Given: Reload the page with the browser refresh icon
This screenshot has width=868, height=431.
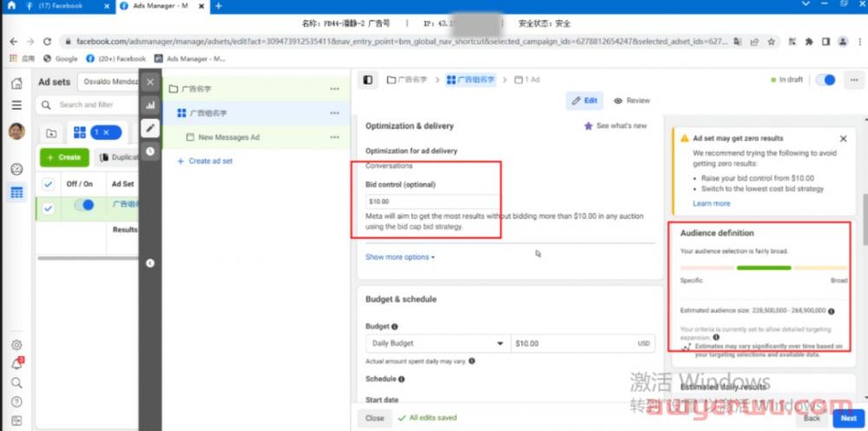Looking at the screenshot, I should 47,42.
